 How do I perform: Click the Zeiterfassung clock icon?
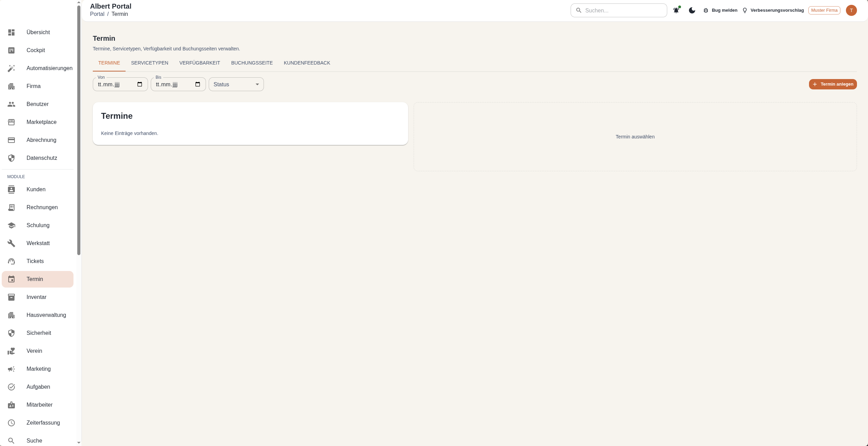tap(11, 423)
